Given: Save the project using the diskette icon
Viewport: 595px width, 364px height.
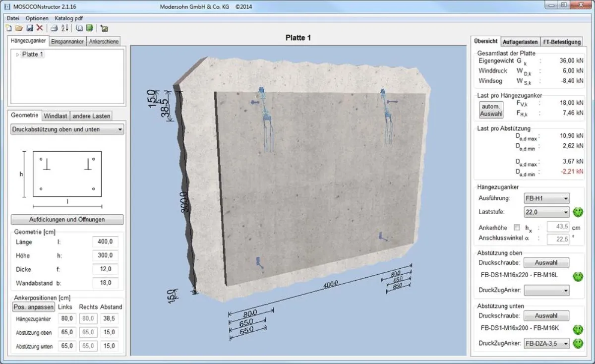Looking at the screenshot, I should tap(30, 28).
